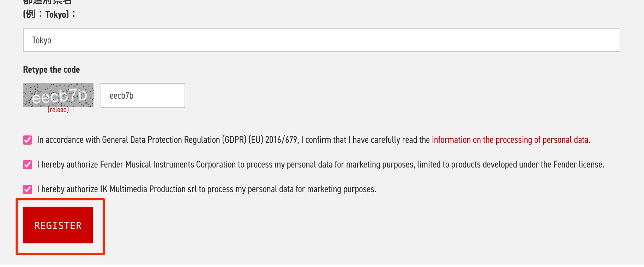644x267 pixels.
Task: Click the captcha input containing eecb7b
Action: pos(143,96)
